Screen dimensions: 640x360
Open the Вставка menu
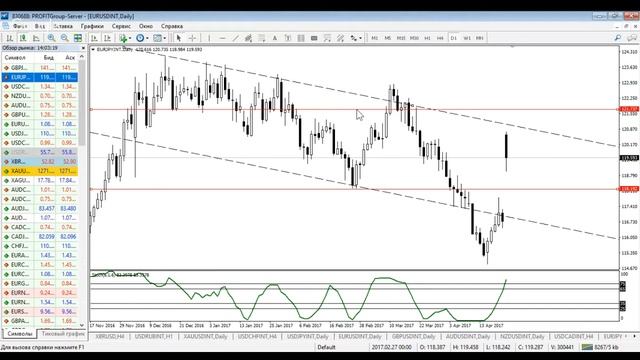[63, 26]
